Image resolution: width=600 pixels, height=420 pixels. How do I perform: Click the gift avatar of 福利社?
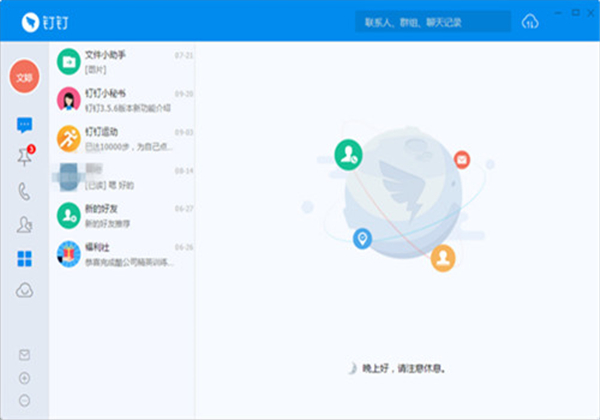[x=69, y=254]
